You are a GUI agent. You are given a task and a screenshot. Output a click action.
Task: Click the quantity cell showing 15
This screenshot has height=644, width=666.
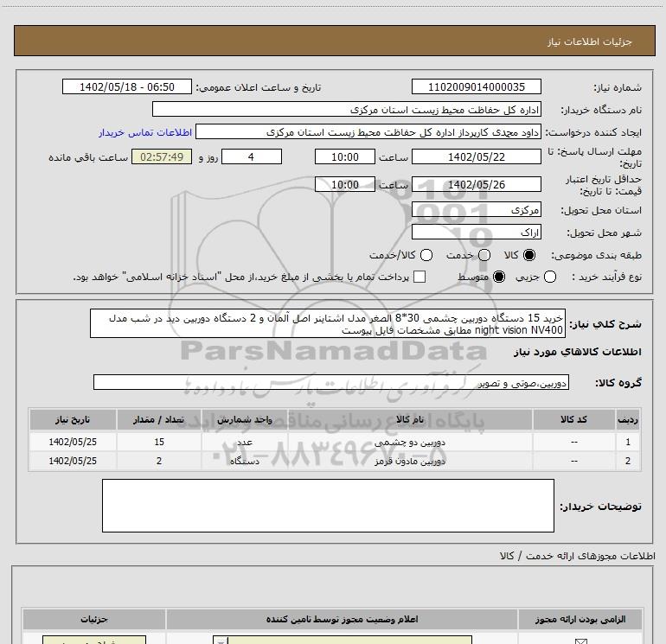point(159,442)
